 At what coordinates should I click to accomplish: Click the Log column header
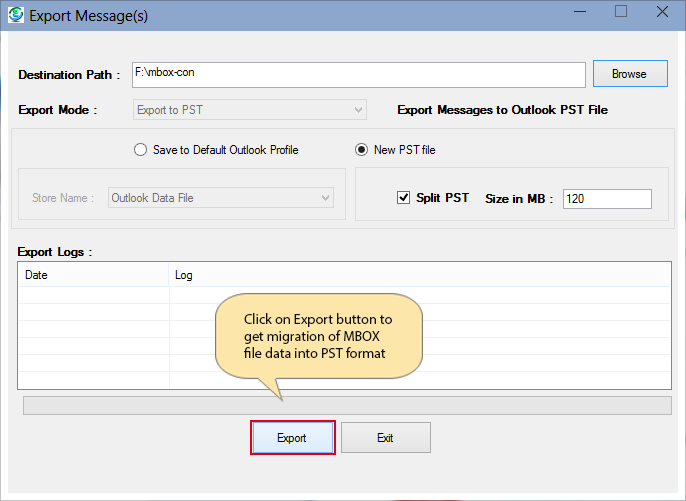point(420,275)
